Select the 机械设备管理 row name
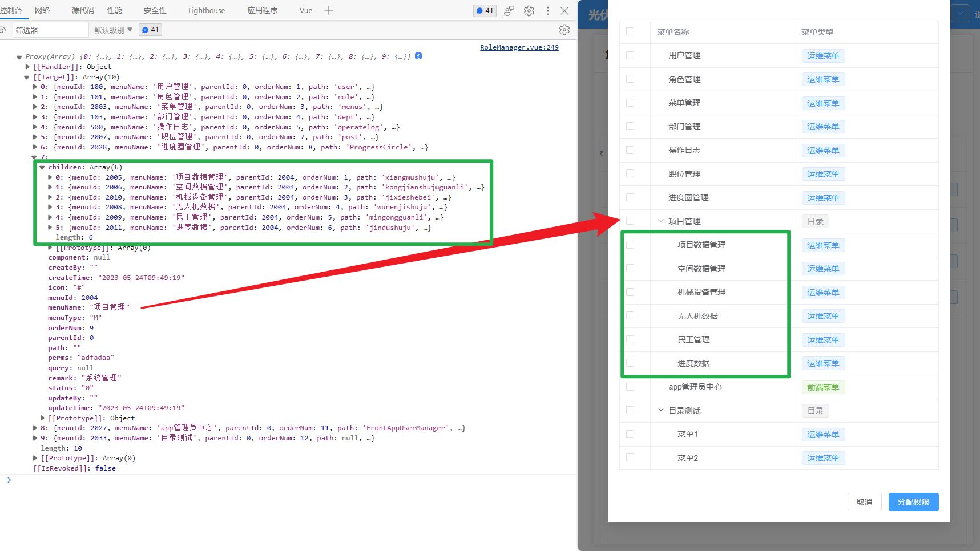980x551 pixels. tap(701, 292)
